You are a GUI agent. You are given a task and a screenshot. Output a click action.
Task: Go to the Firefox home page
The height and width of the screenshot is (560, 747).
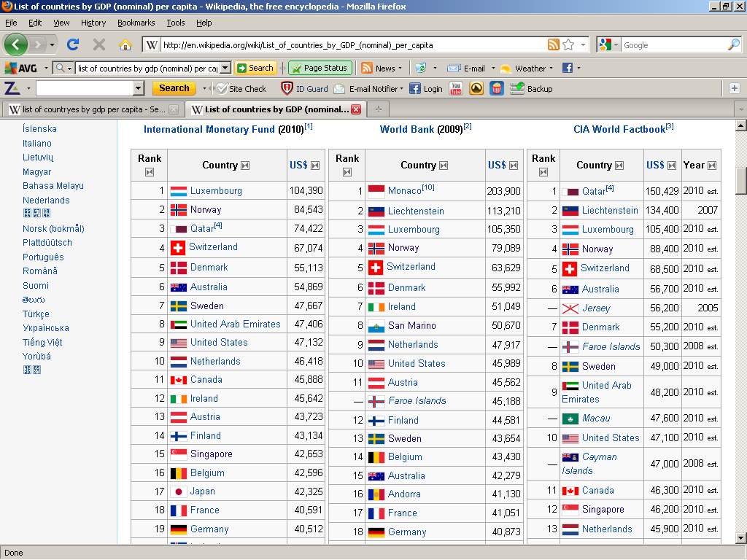tap(125, 44)
